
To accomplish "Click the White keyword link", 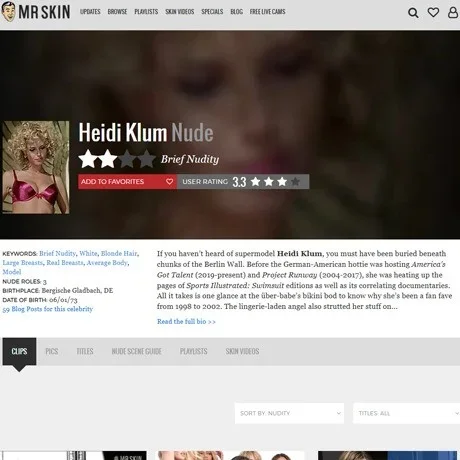I will coord(88,253).
